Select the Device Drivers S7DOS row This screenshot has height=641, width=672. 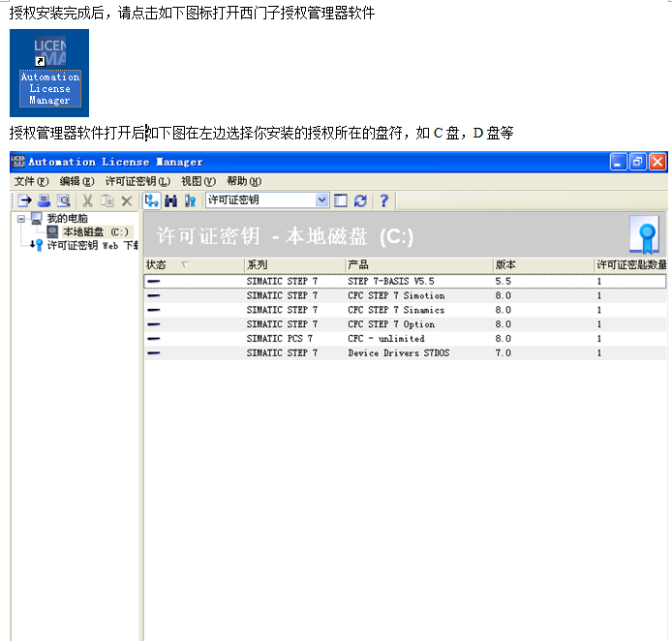(x=405, y=353)
